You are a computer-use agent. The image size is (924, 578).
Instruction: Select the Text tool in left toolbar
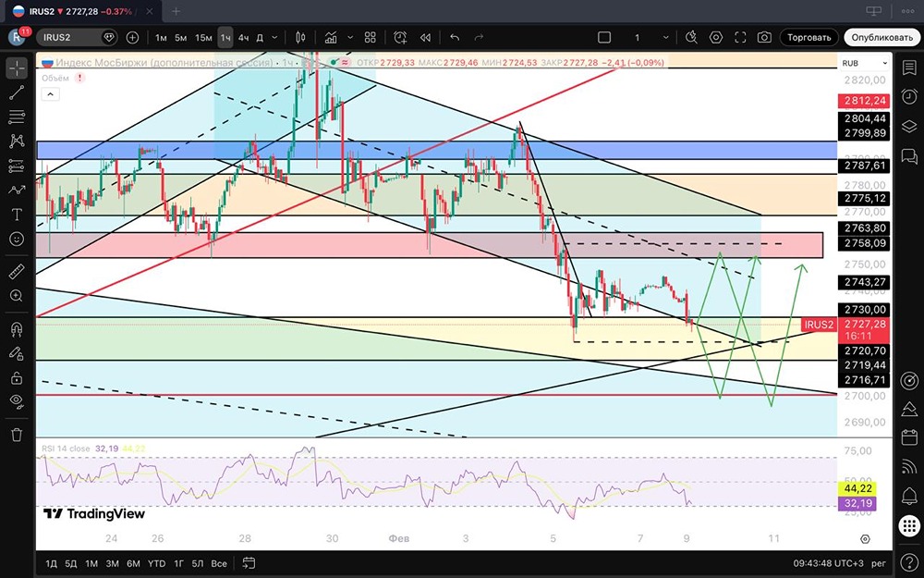coord(17,215)
